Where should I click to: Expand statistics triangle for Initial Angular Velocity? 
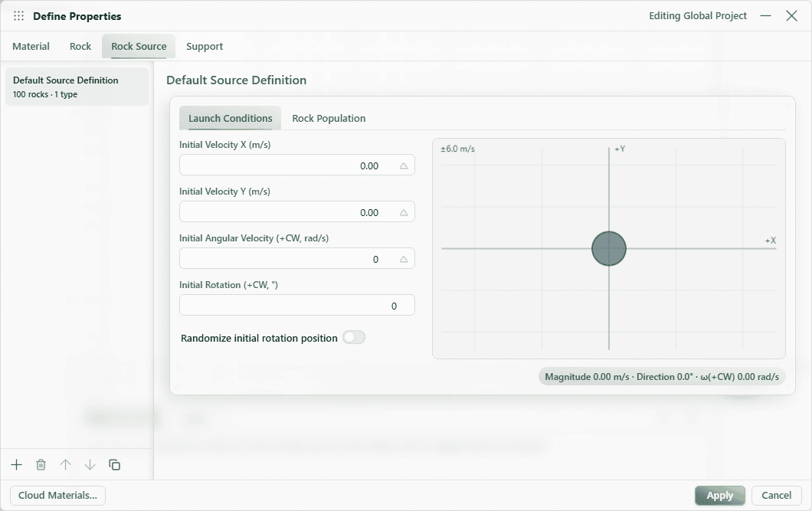pos(404,260)
